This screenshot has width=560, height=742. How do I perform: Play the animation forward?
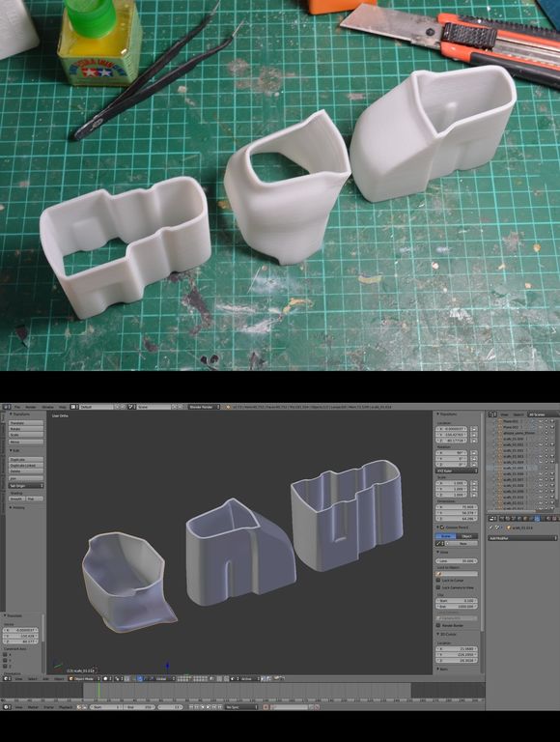coord(209,707)
